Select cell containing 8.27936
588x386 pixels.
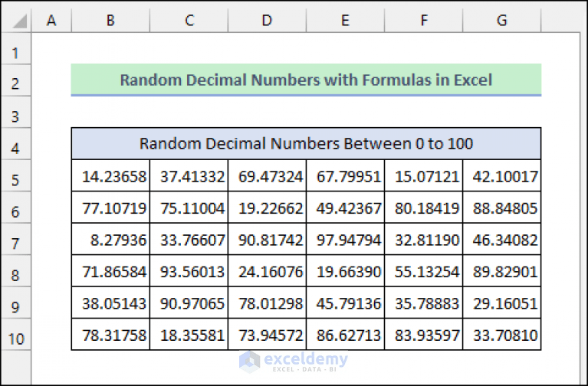coord(110,240)
